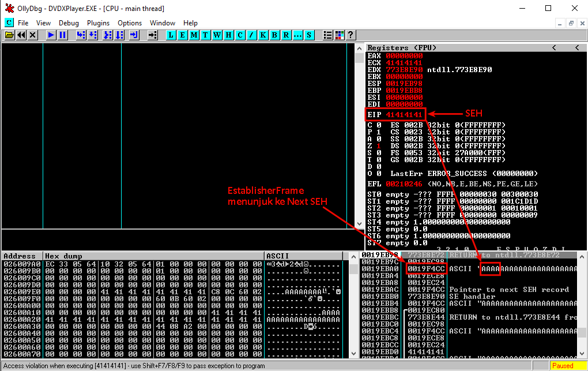Show the Call stack with the K button
Screen dimensions: 588x371
point(263,35)
